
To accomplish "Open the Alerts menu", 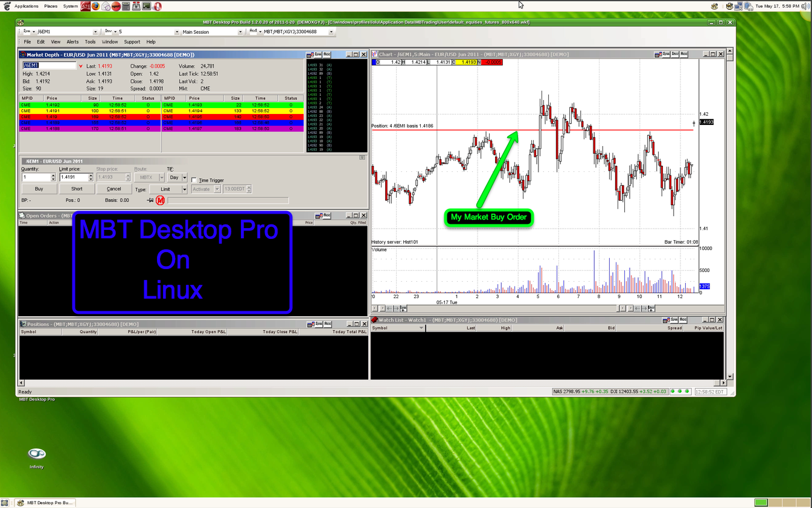I will pos(72,42).
